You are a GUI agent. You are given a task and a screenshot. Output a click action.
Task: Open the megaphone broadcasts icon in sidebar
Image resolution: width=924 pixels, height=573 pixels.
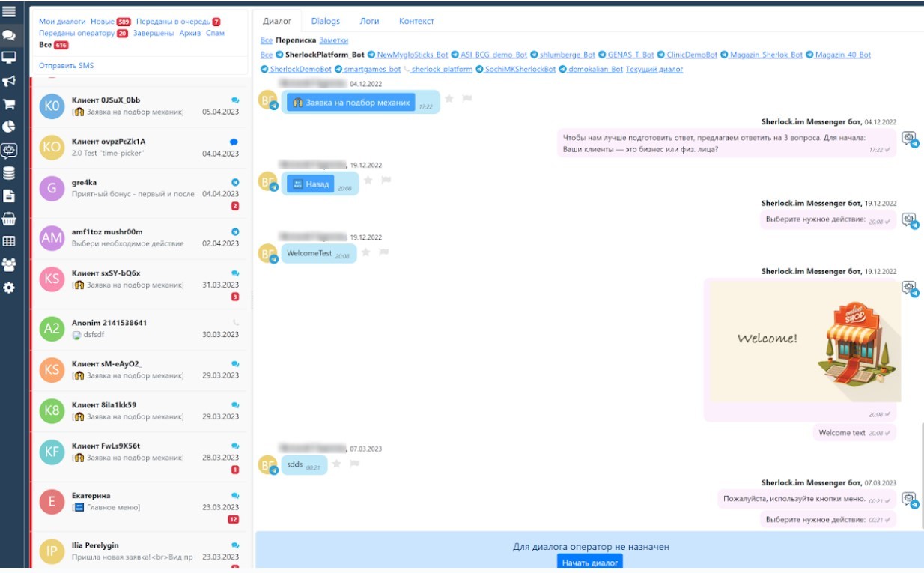[x=10, y=81]
